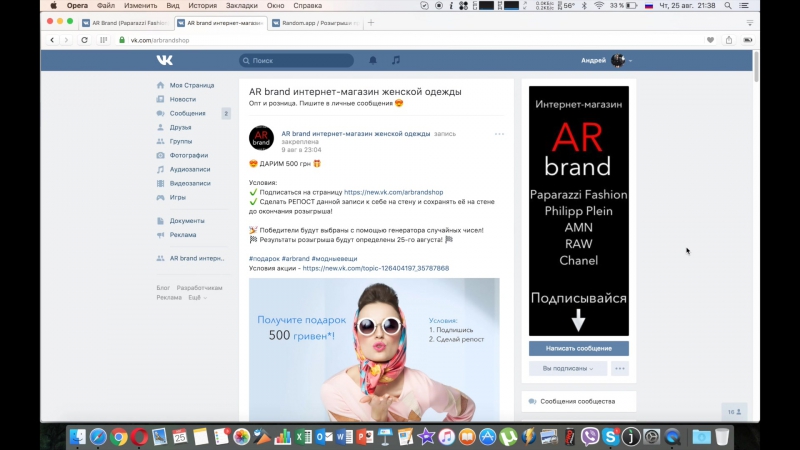Image resolution: width=800 pixels, height=450 pixels.
Task: Open the Блог footer link
Action: pos(163,288)
